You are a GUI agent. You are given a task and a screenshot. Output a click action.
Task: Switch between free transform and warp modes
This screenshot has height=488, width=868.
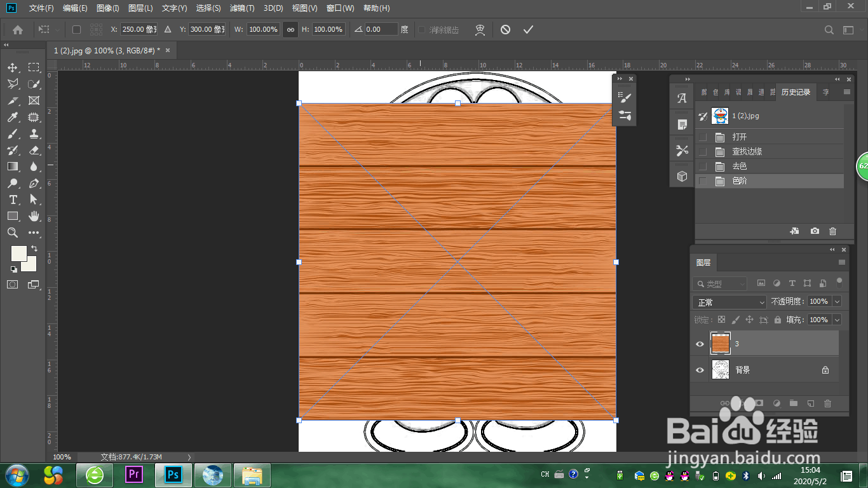(x=480, y=29)
